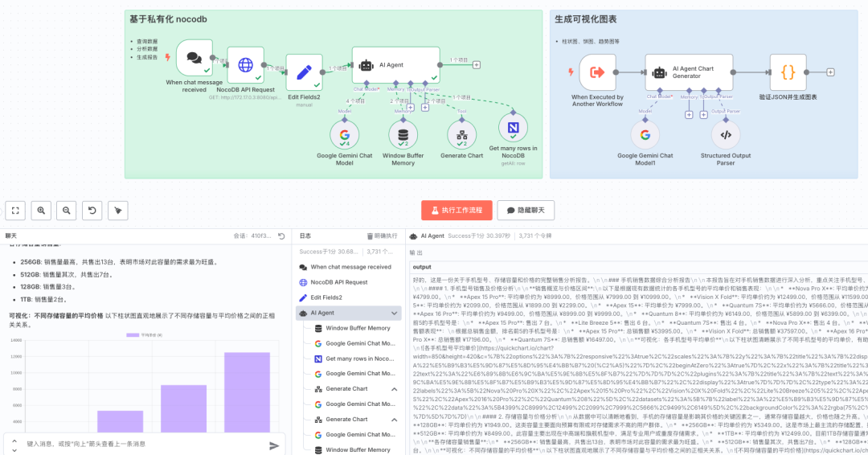
Task: Select the Structured Output Parser node
Action: pos(726,134)
